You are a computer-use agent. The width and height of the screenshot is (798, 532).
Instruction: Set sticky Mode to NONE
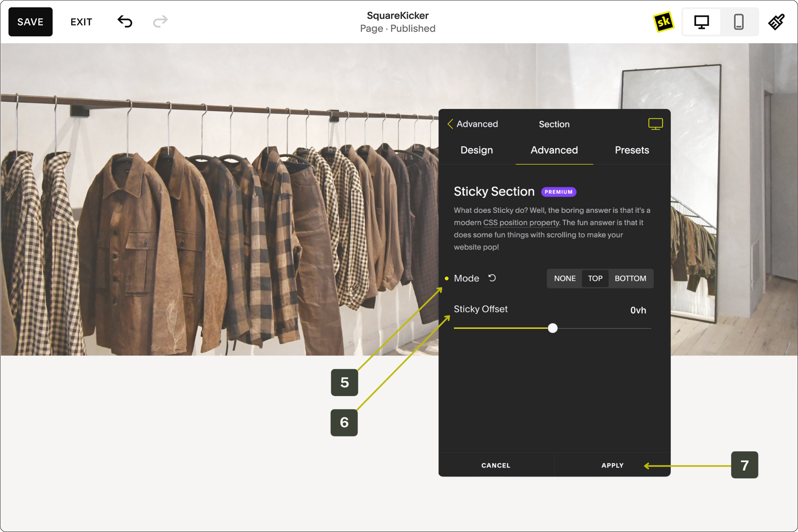pyautogui.click(x=564, y=278)
